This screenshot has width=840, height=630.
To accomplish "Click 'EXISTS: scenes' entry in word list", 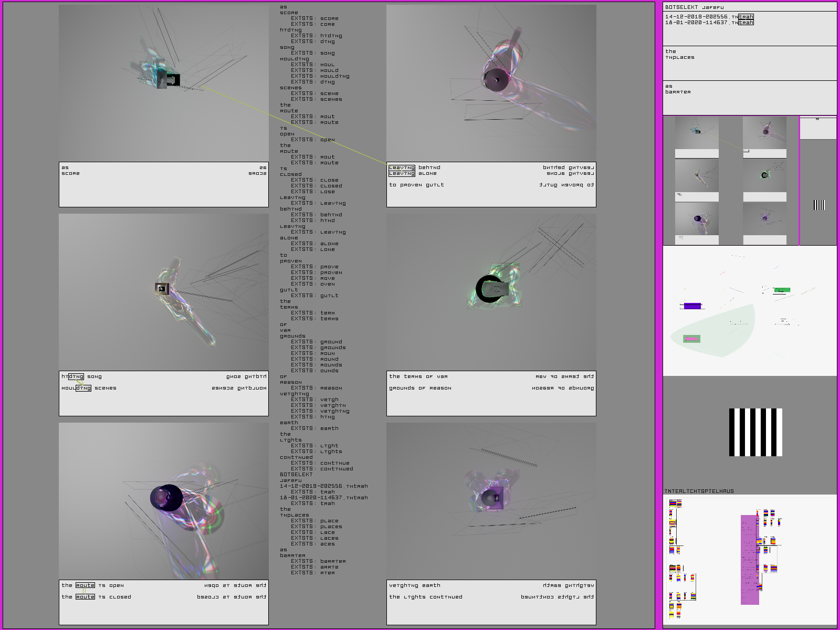I will click(x=316, y=99).
